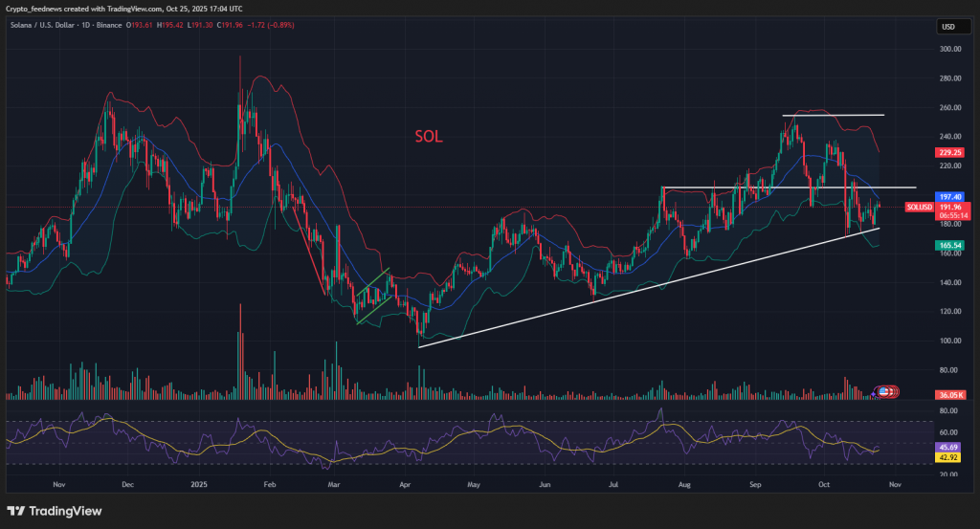The width and height of the screenshot is (980, 529).
Task: Click the purple 45.69 RSI value label
Action: coord(948,447)
